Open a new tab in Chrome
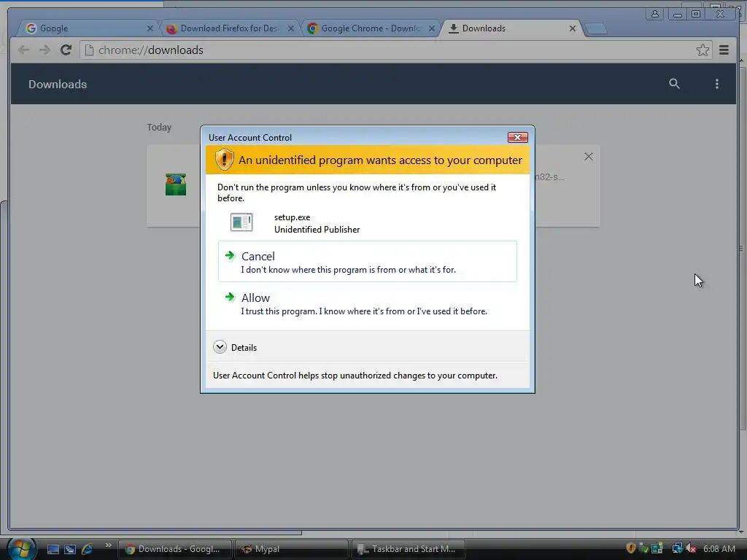 (595, 28)
